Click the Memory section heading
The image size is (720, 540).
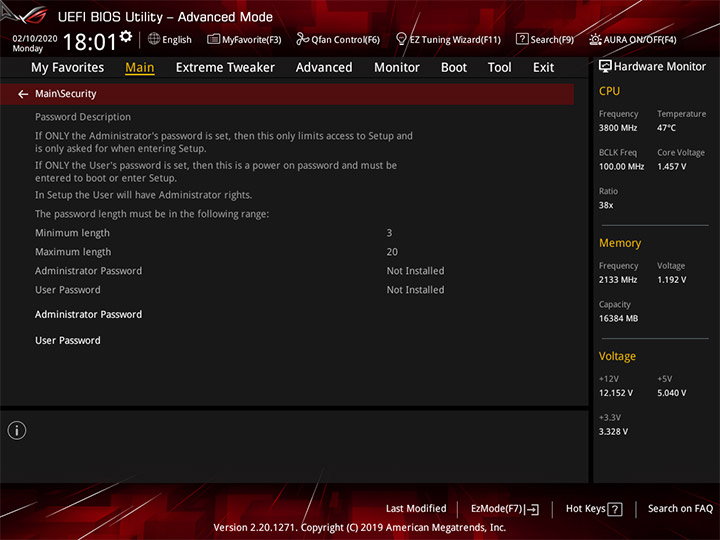pos(620,243)
